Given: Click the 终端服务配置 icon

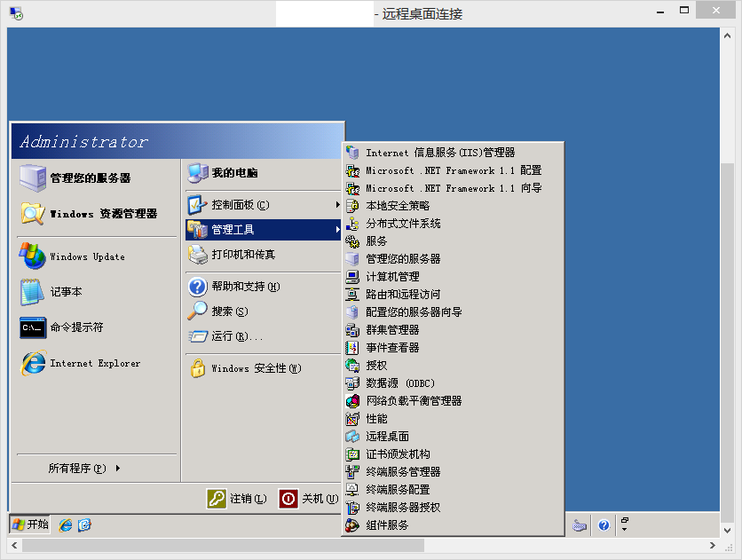Looking at the screenshot, I should coord(352,490).
